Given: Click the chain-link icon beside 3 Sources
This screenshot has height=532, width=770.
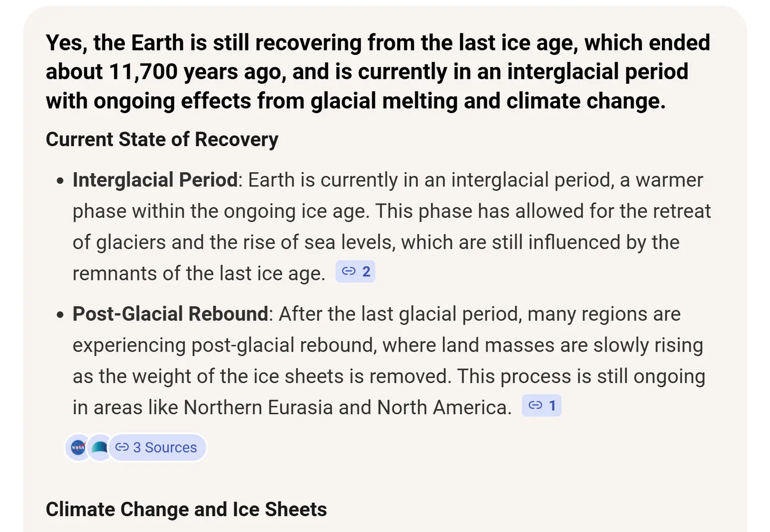Looking at the screenshot, I should tap(122, 447).
